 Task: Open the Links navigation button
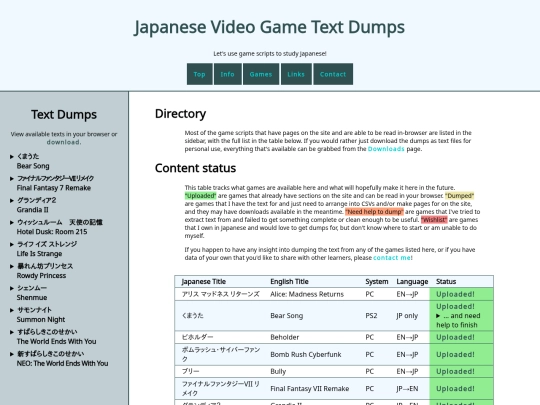pyautogui.click(x=296, y=74)
